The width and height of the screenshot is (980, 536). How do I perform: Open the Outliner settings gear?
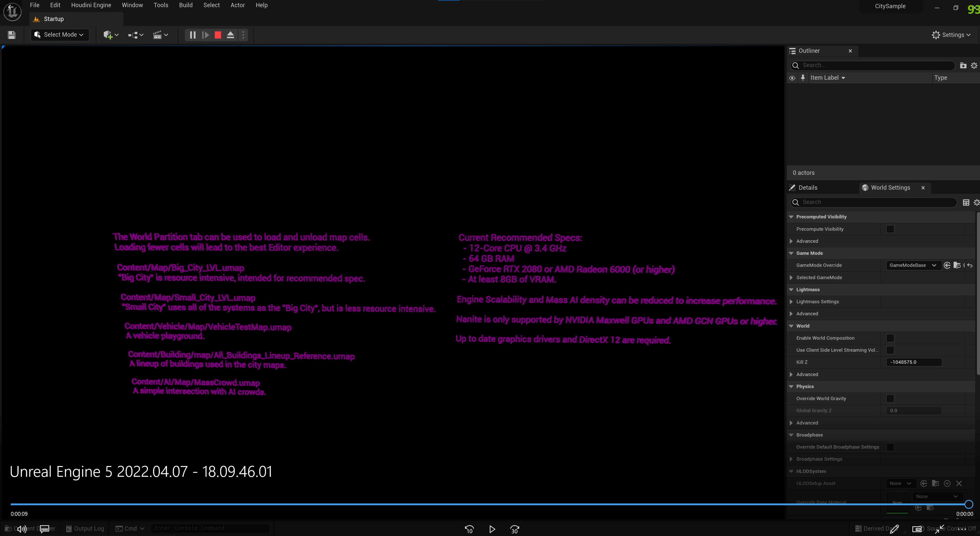[x=974, y=65]
